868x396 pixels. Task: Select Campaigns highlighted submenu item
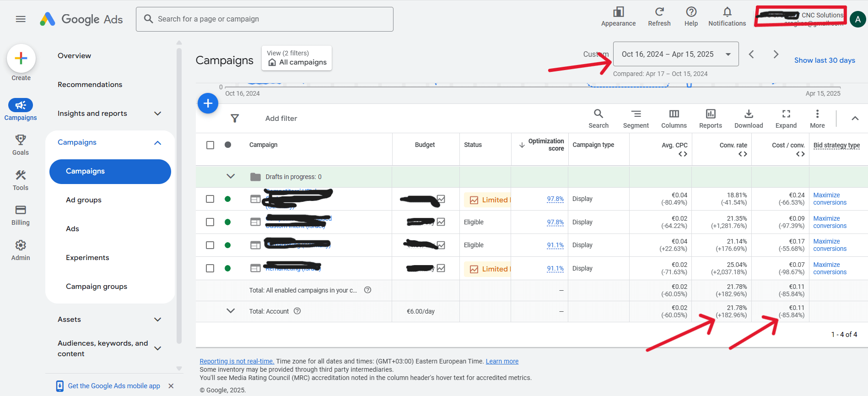click(110, 171)
